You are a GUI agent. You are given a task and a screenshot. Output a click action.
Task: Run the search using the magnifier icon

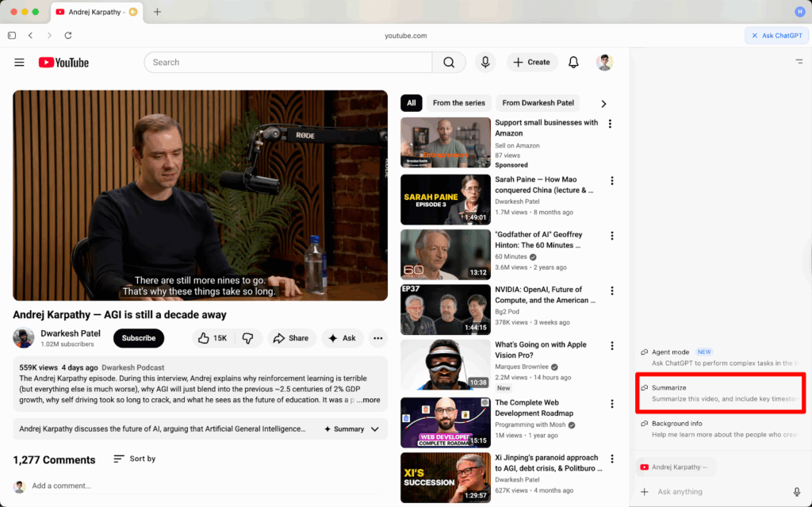(449, 62)
